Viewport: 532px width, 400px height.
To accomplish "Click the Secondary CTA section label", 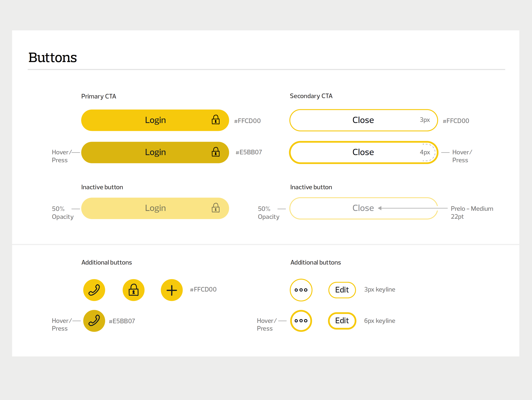I will tap(311, 96).
